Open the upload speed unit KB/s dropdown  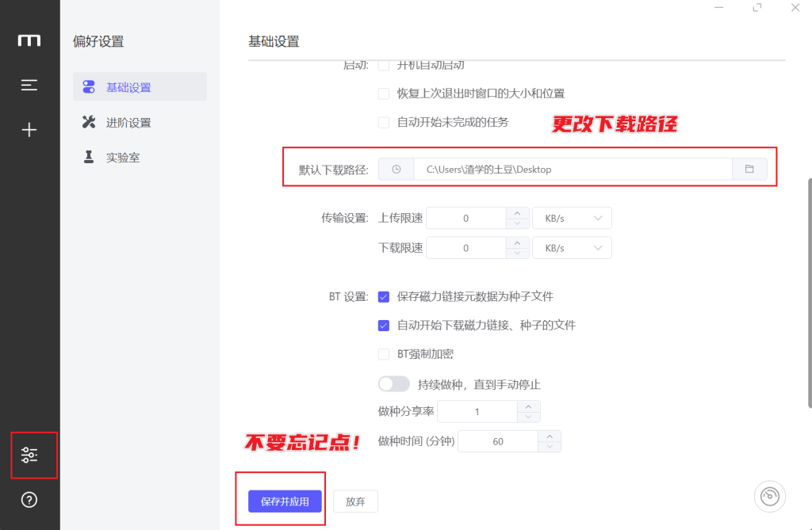pos(571,218)
